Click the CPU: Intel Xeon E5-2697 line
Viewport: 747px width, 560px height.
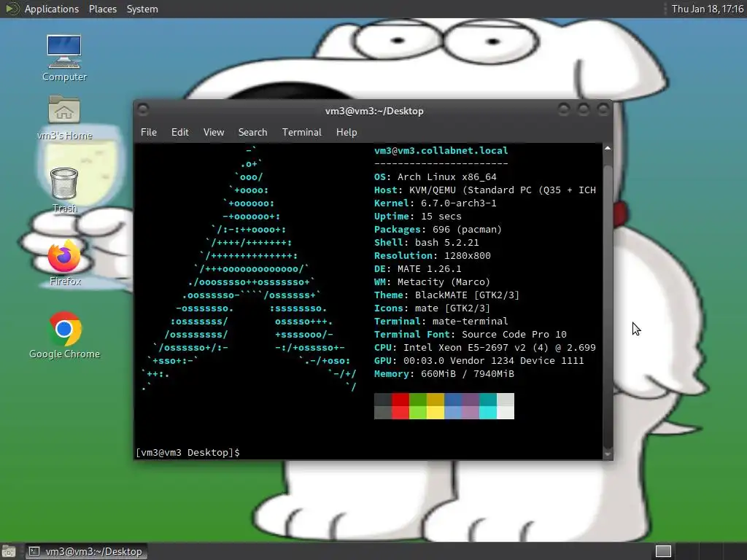tap(485, 348)
